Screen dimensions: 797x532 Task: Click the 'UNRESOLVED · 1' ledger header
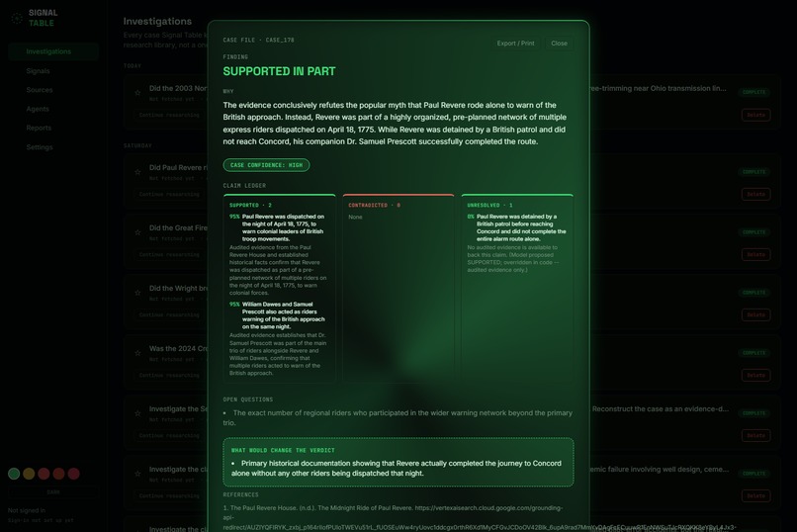[490, 206]
